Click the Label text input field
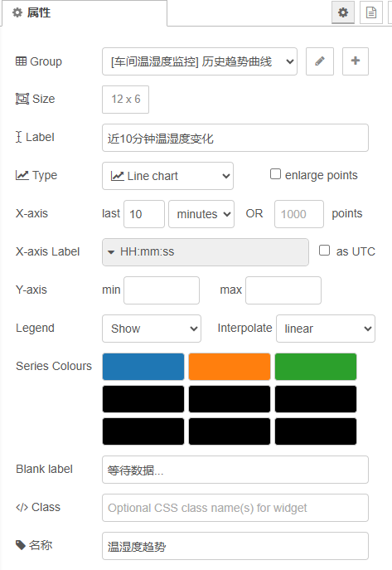Viewport: 392px width, 570px height. (235, 138)
